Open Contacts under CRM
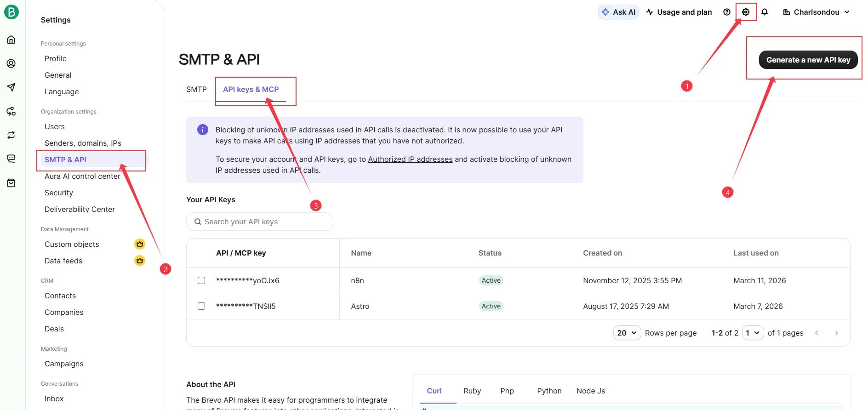868x410 pixels. [60, 296]
